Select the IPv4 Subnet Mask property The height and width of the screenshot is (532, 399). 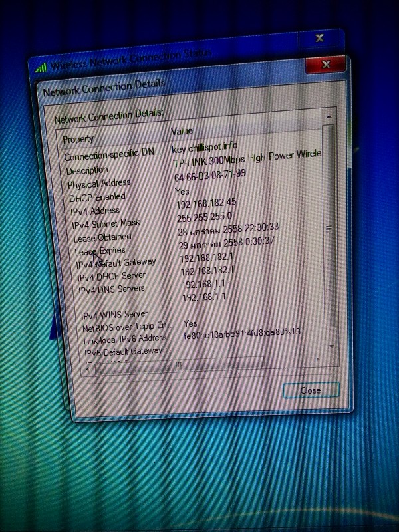click(x=106, y=224)
